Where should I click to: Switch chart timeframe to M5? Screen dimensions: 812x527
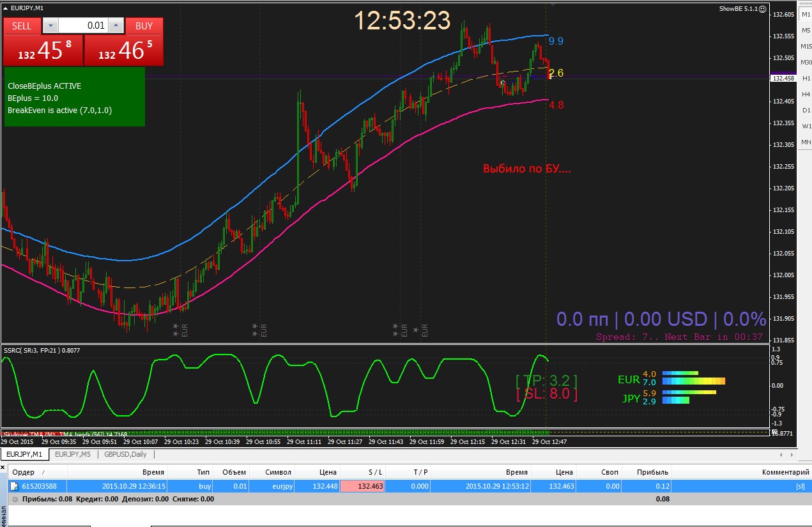click(806, 30)
